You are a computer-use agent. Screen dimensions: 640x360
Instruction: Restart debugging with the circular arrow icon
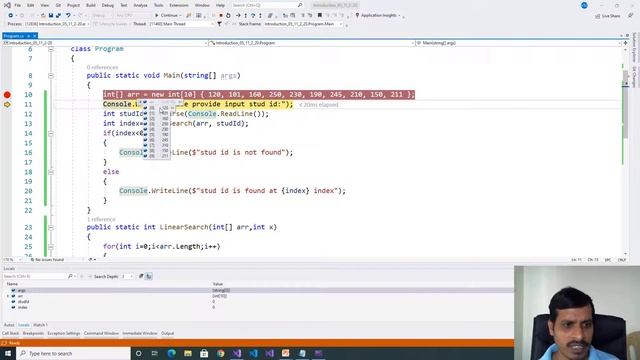point(228,16)
